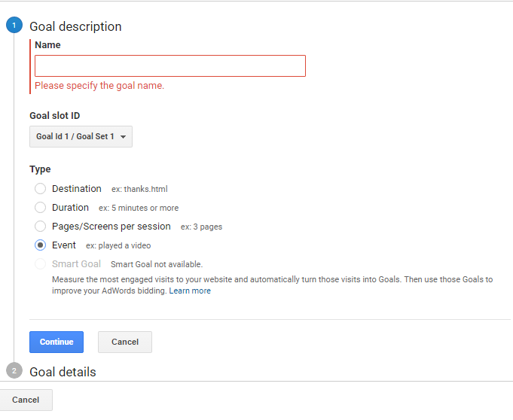The height and width of the screenshot is (420, 513).
Task: Click 'ex: 3 pages' example text
Action: click(202, 227)
